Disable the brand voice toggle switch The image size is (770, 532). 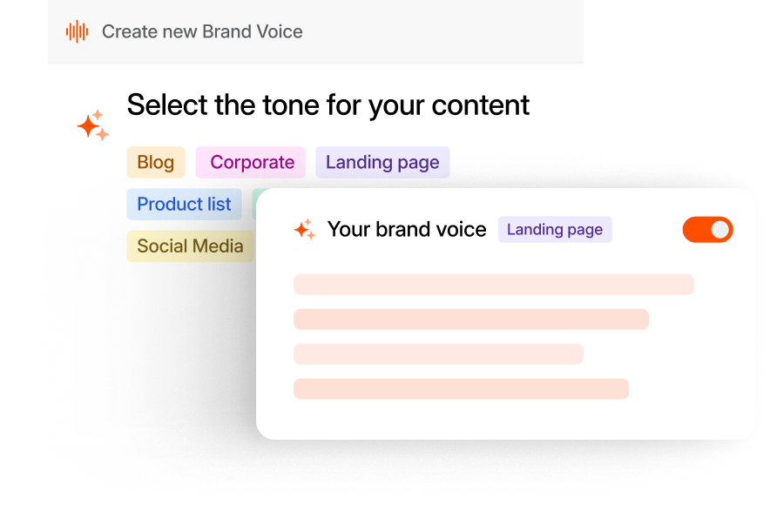(707, 229)
